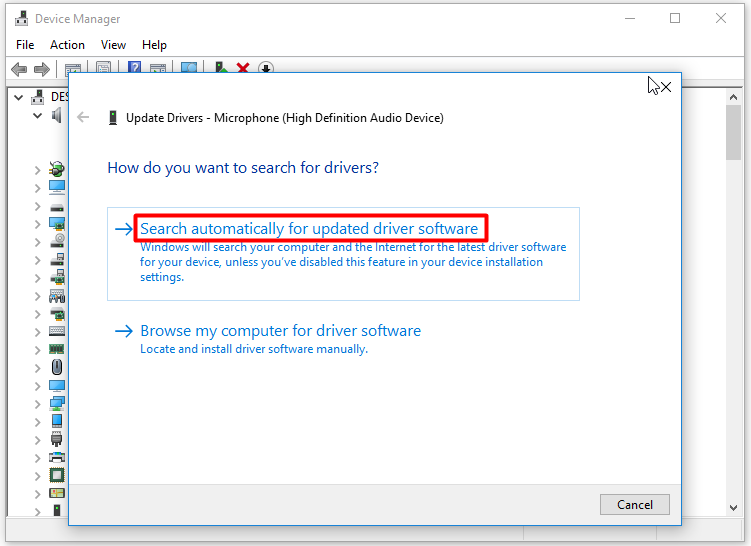Image resolution: width=751 pixels, height=546 pixels.
Task: Collapse the root computer node chevron
Action: (18, 98)
